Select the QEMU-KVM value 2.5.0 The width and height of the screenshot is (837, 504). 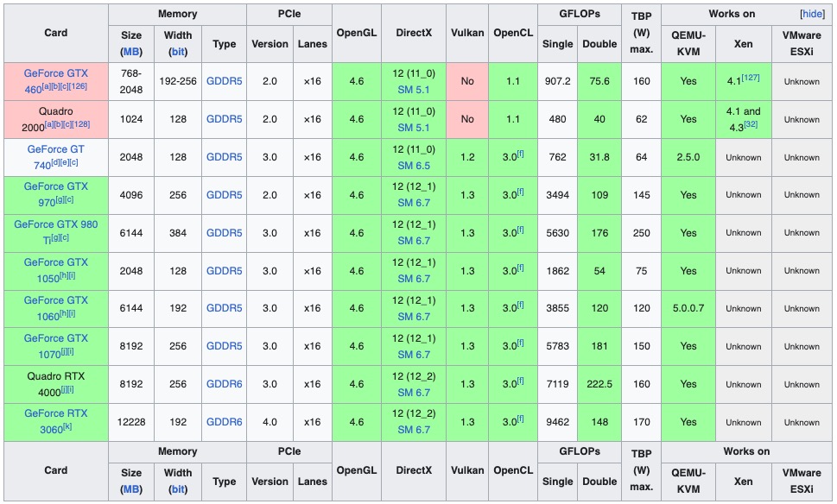pos(688,157)
